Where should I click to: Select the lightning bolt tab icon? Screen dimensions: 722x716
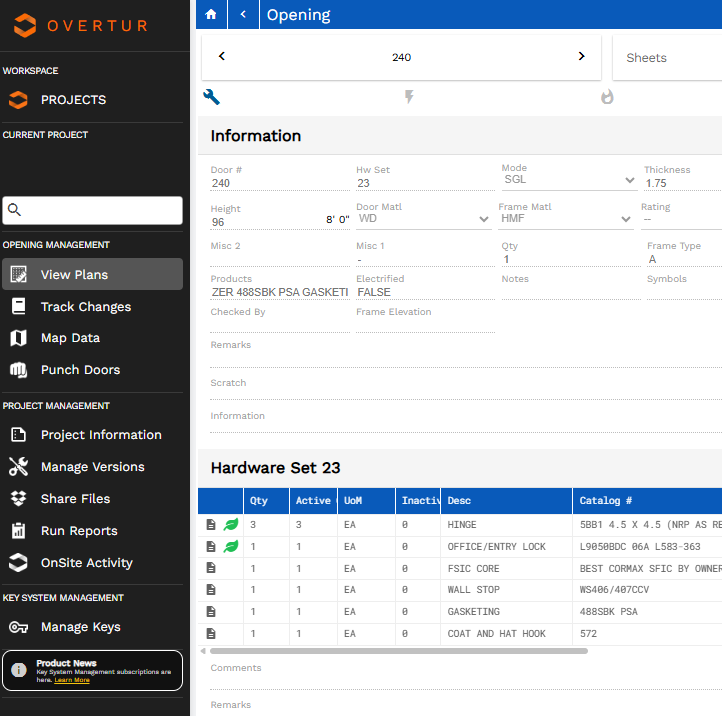coord(408,97)
